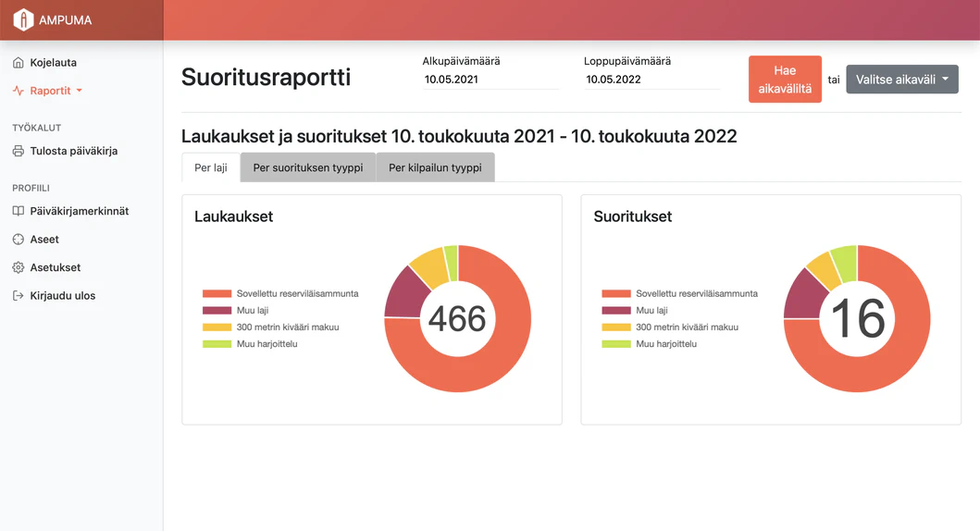Toggle Sovellettu reserviläisammunta legend in Laukaukset
Image resolution: width=980 pixels, height=531 pixels.
pyautogui.click(x=296, y=293)
